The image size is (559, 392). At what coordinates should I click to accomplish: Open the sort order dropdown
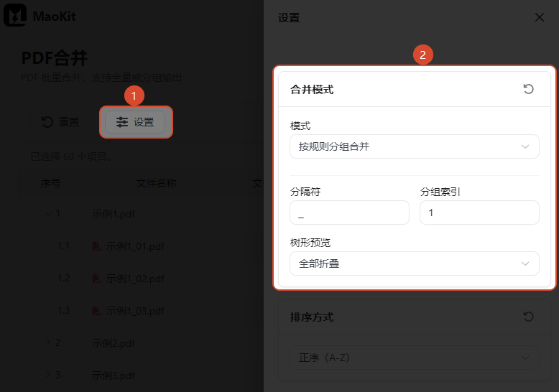pyautogui.click(x=415, y=358)
